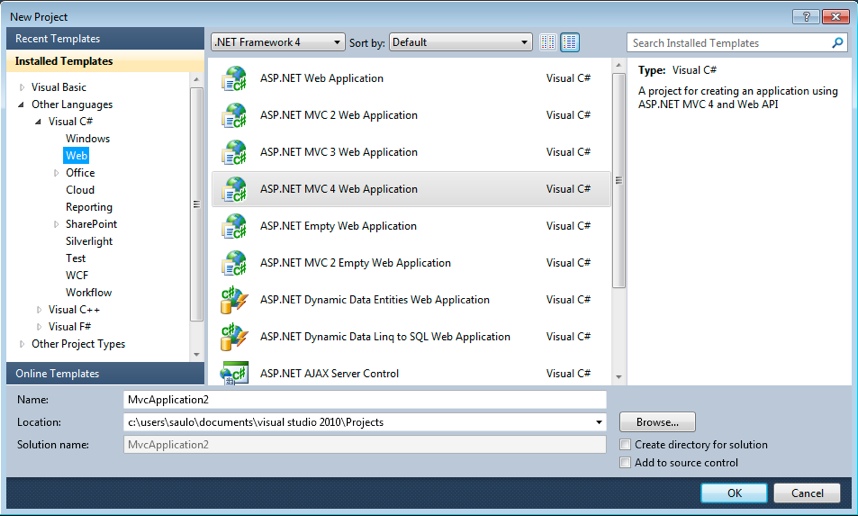This screenshot has width=858, height=516.
Task: Select ASP.NET Web Application text
Action: click(x=322, y=78)
